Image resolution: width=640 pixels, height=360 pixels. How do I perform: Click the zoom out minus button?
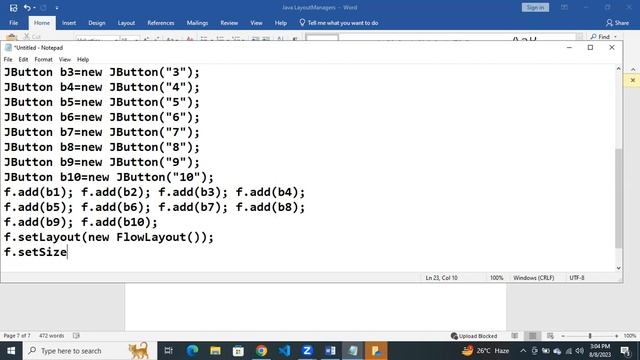pyautogui.click(x=563, y=336)
